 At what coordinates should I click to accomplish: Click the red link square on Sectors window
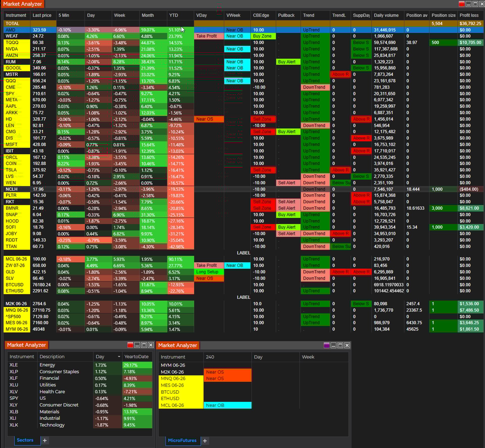tap(130, 345)
